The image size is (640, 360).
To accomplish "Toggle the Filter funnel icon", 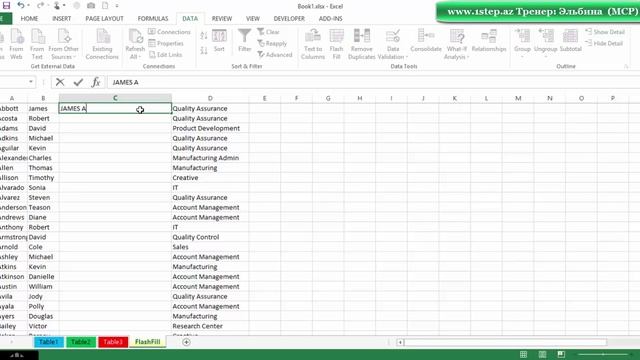I will [x=244, y=41].
